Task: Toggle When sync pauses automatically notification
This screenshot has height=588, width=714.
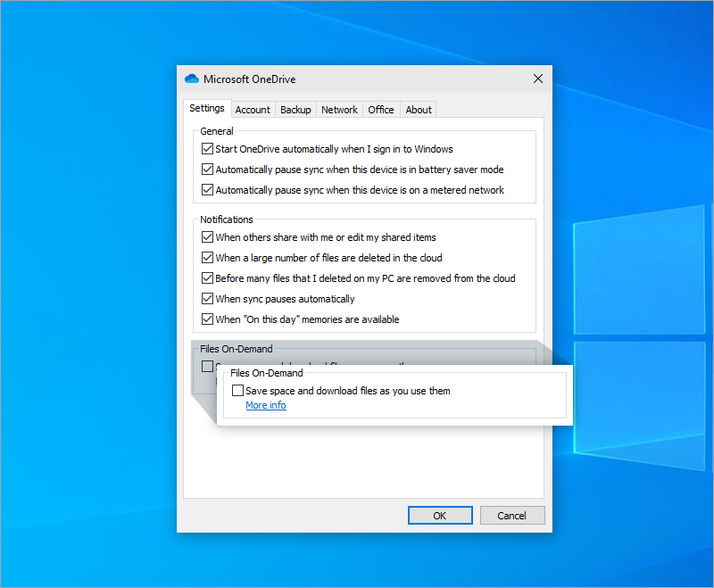Action: (x=207, y=299)
